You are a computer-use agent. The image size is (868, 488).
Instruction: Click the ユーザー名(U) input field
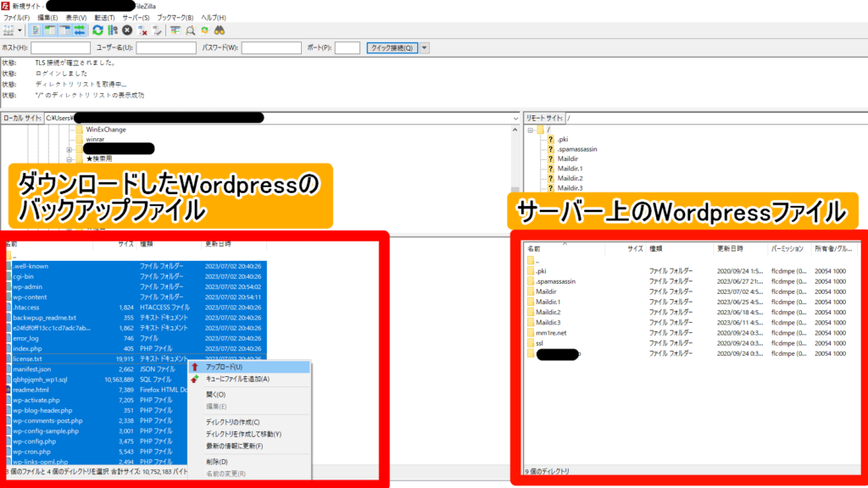coord(166,48)
